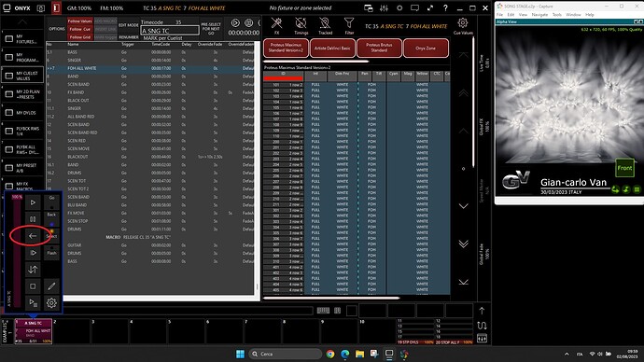The width and height of the screenshot is (644, 362).
Task: Select Onyx Zone fixture tab
Action: tap(426, 48)
